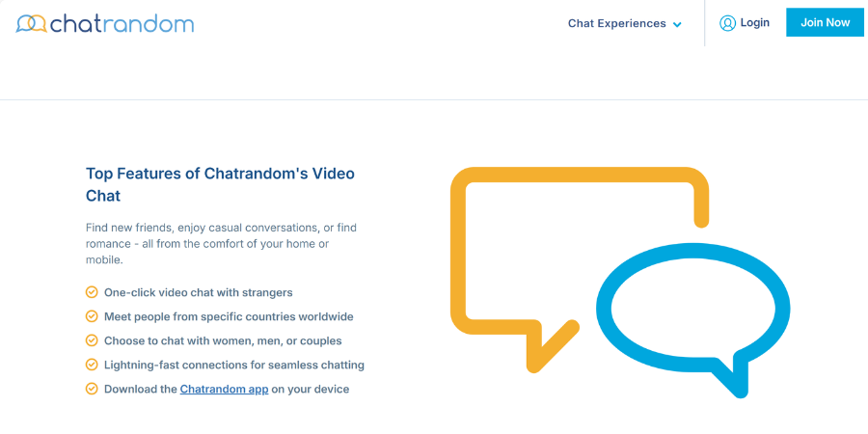Click checkmark beside Choose to chat feature
Viewport: 868px width, 434px height.
tap(92, 340)
